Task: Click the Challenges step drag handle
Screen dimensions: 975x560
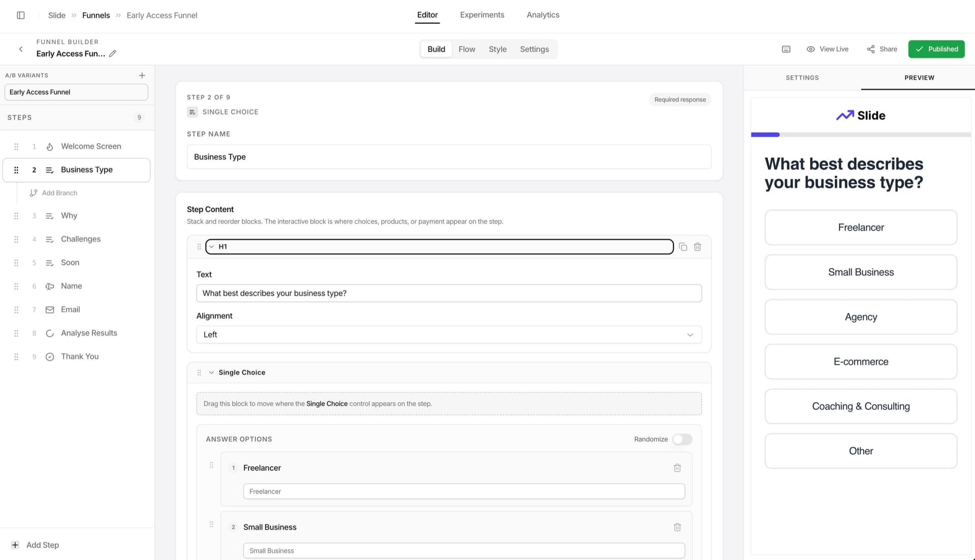Action: click(16, 239)
